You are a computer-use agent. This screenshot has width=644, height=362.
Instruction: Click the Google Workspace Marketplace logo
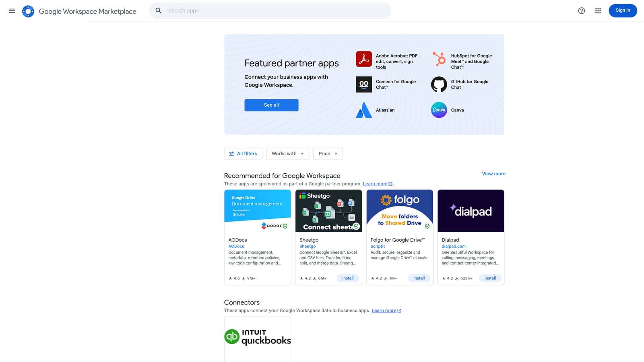point(28,11)
